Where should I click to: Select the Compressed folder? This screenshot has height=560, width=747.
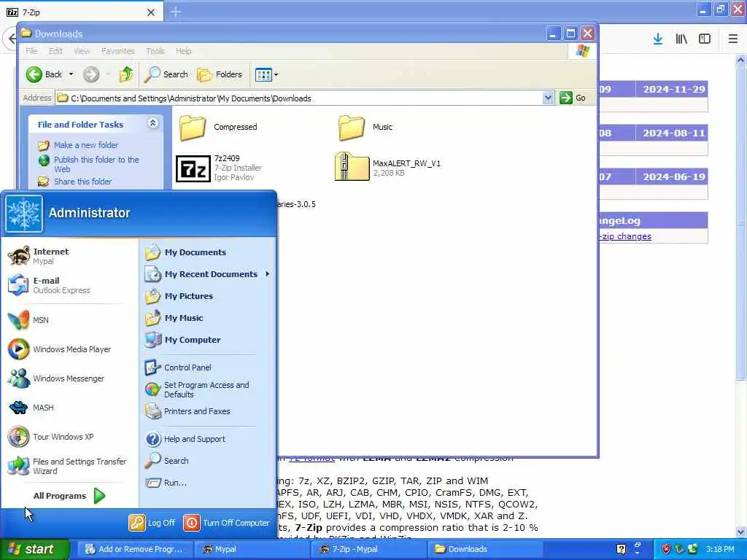[x=219, y=128]
